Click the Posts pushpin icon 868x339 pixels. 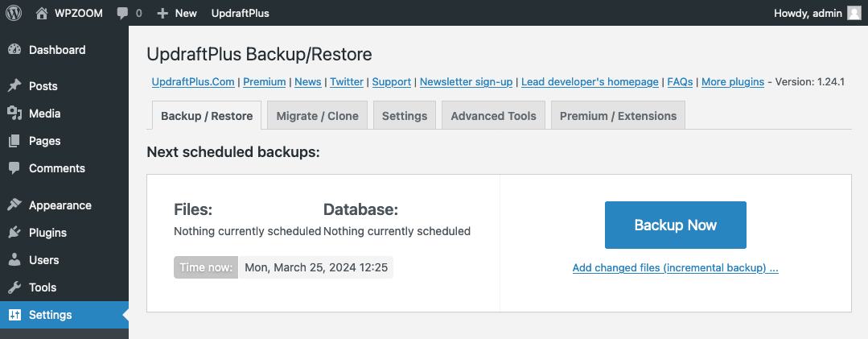14,86
